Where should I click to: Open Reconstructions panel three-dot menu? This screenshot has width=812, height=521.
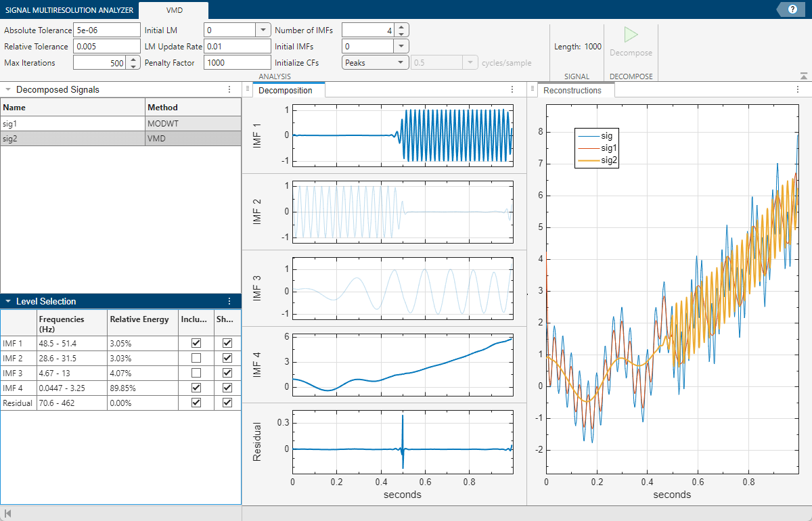797,90
